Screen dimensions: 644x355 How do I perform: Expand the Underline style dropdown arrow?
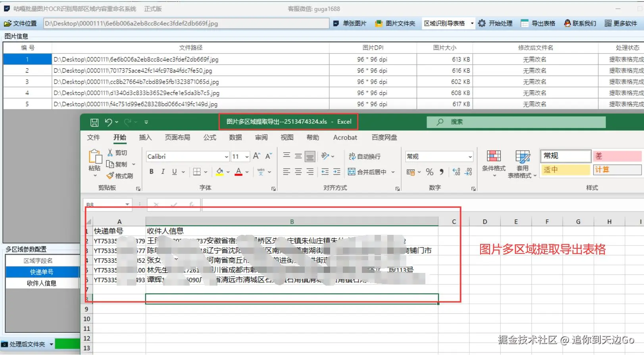point(183,172)
